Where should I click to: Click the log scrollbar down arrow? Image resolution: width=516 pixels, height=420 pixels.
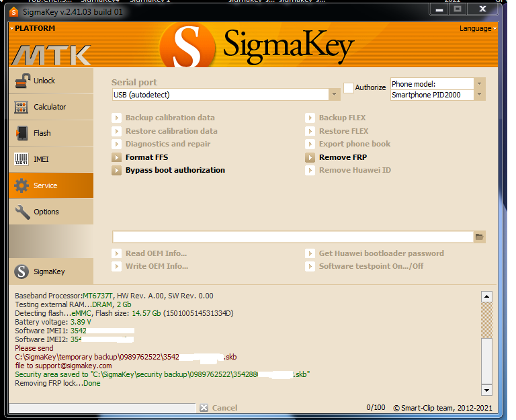tap(487, 390)
